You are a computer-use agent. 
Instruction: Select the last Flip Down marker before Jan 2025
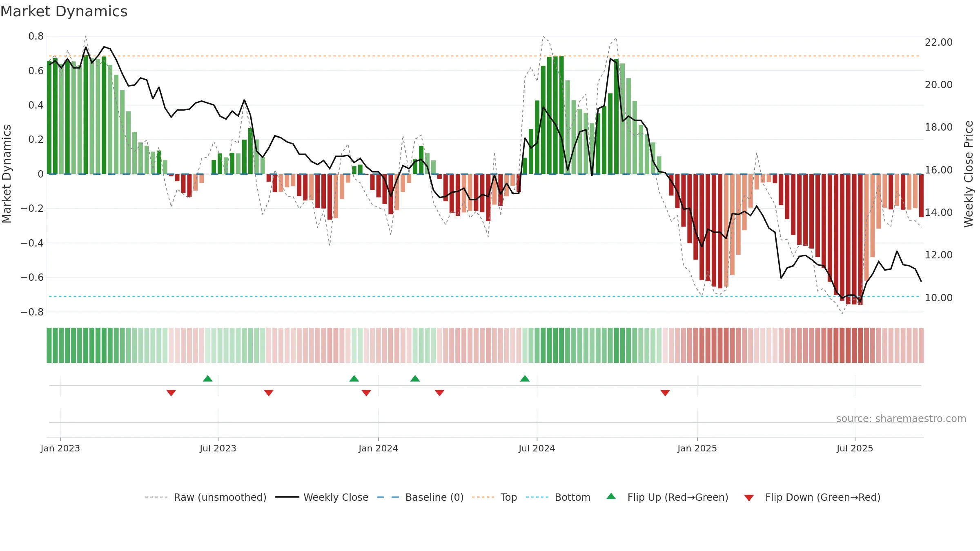[x=665, y=393]
